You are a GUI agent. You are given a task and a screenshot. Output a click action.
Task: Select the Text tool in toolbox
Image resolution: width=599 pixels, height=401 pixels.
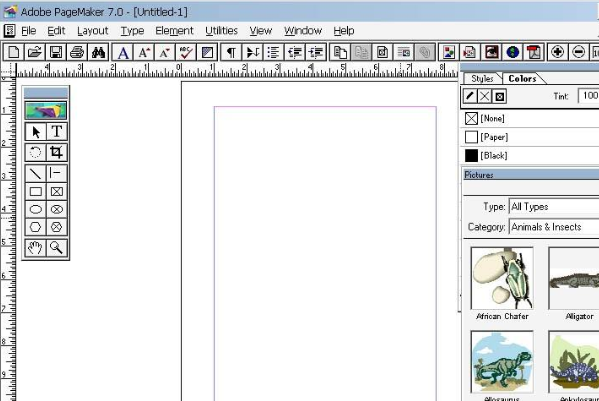pos(57,132)
